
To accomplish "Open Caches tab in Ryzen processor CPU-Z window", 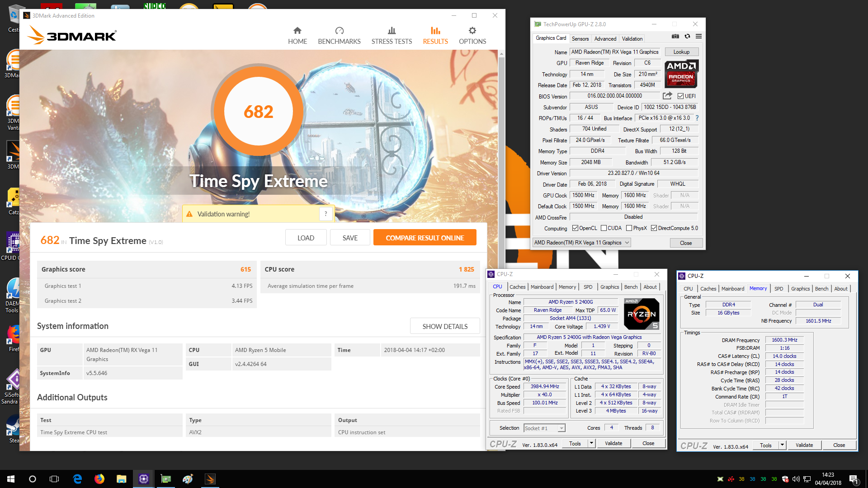I will click(x=517, y=287).
